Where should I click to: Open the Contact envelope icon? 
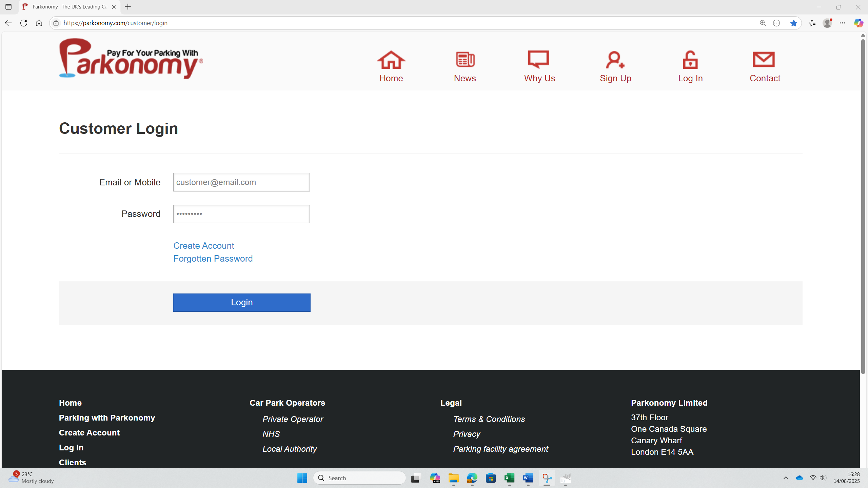(764, 60)
